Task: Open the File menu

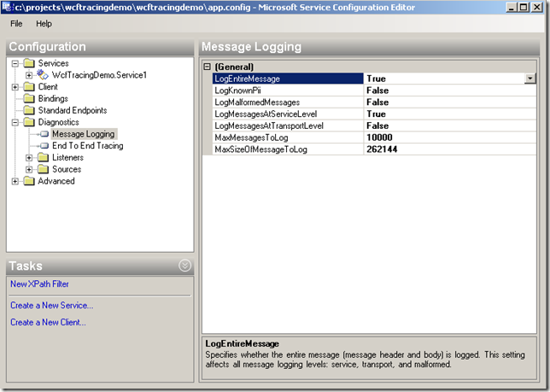Action: click(16, 24)
